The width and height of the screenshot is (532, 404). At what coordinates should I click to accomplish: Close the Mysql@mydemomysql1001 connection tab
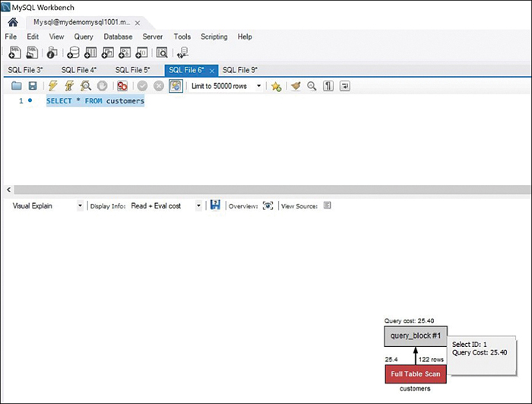[x=138, y=23]
